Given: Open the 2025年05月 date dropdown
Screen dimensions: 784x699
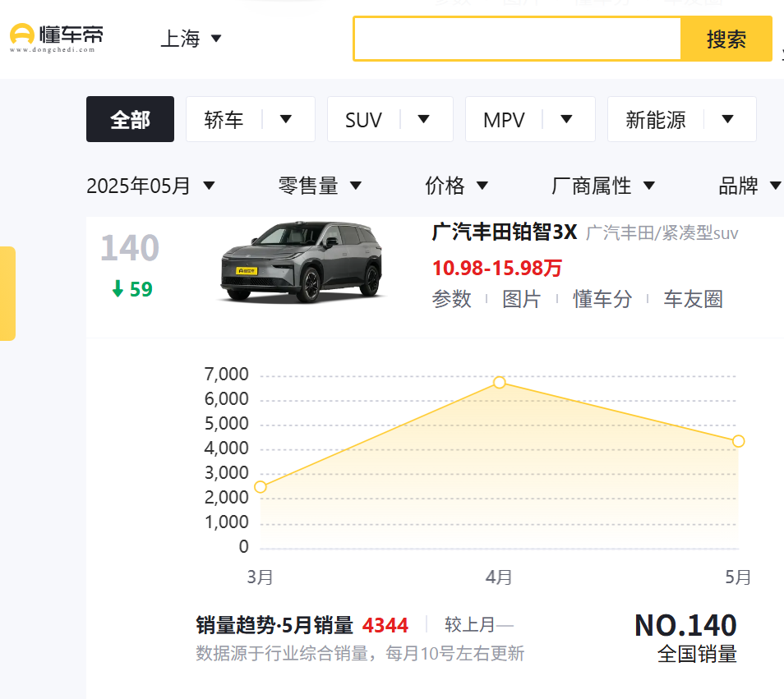Looking at the screenshot, I should click(150, 186).
